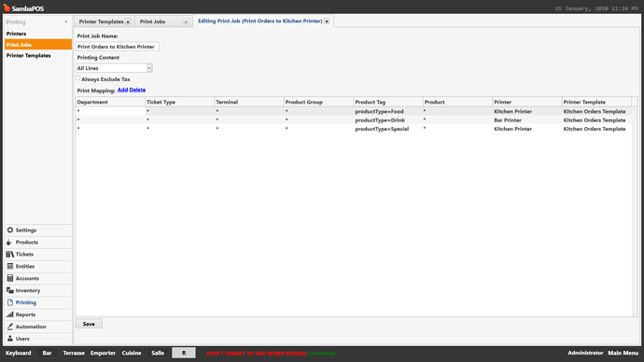Click the Keyboard button in bottom bar
Viewport: 644px width, 362px height.
[18, 353]
